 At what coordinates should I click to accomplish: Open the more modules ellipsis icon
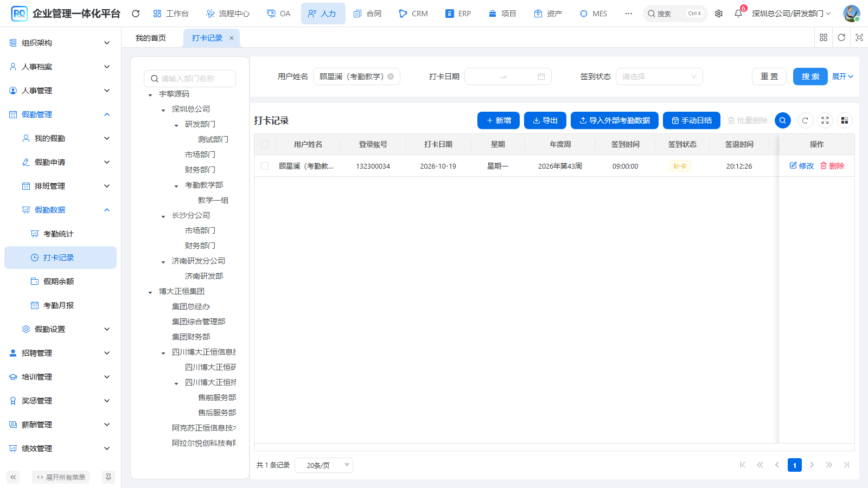629,14
